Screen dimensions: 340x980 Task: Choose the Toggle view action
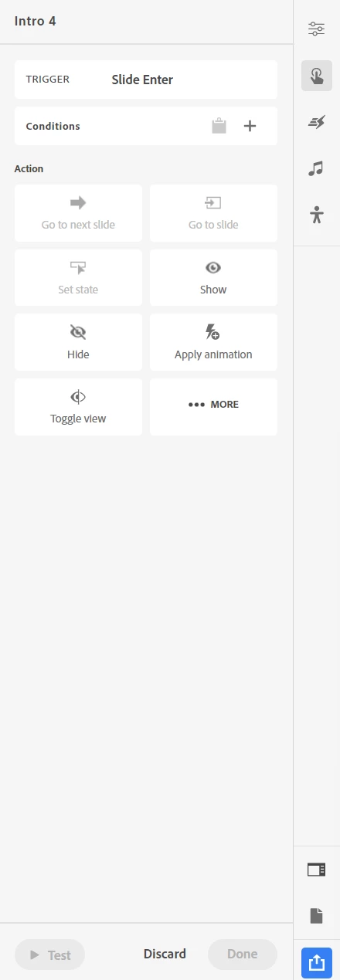pyautogui.click(x=78, y=407)
